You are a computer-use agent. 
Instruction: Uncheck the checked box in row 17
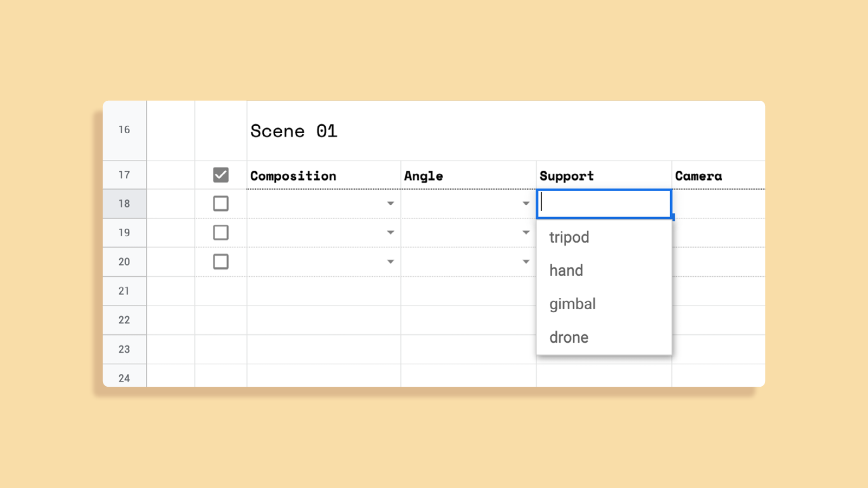click(221, 175)
